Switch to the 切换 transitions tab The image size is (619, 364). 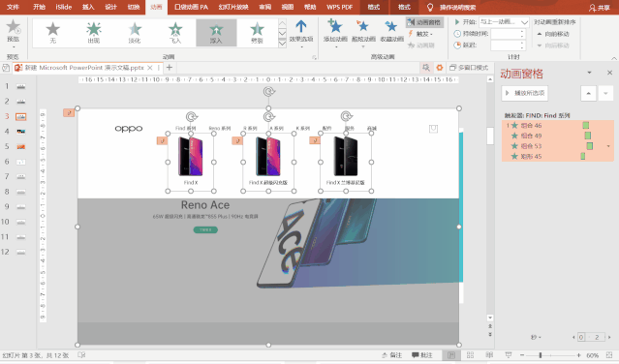click(134, 7)
